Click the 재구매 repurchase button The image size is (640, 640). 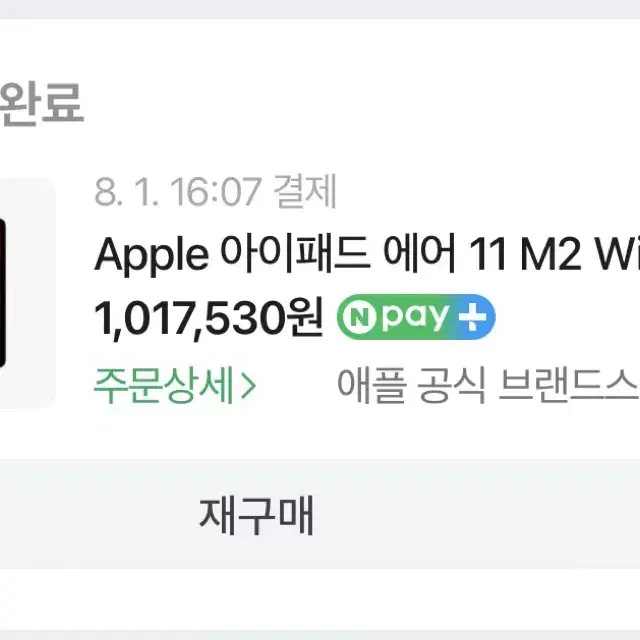click(x=256, y=514)
